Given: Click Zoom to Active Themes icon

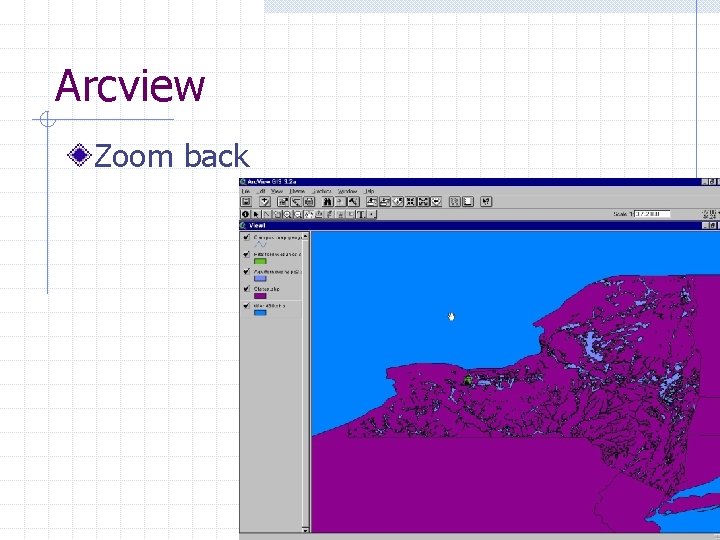Looking at the screenshot, I should pyautogui.click(x=385, y=202).
